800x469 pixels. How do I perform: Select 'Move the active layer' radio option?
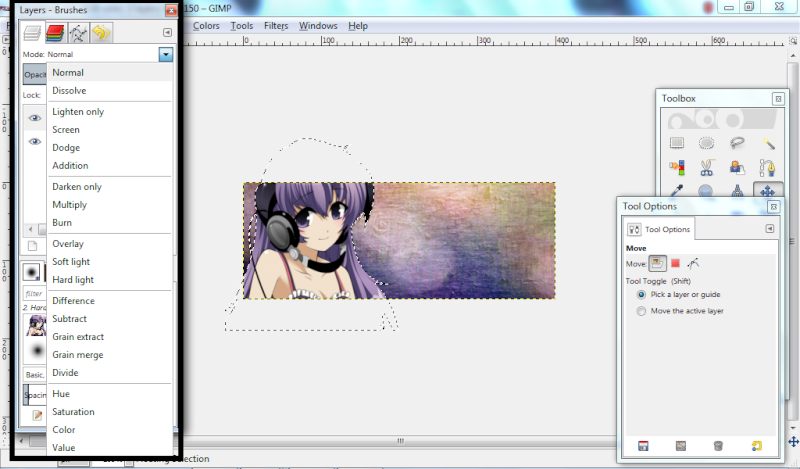coord(641,311)
